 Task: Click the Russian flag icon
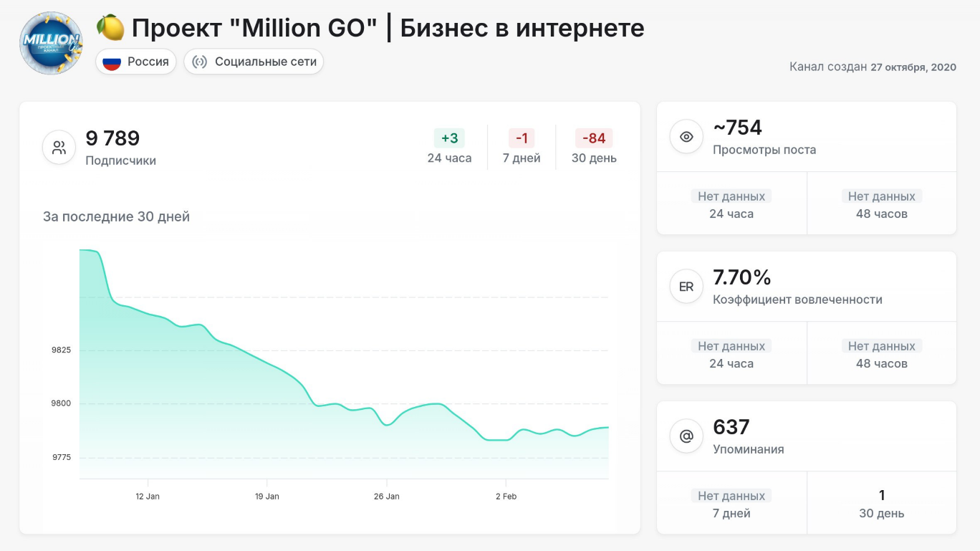click(112, 62)
